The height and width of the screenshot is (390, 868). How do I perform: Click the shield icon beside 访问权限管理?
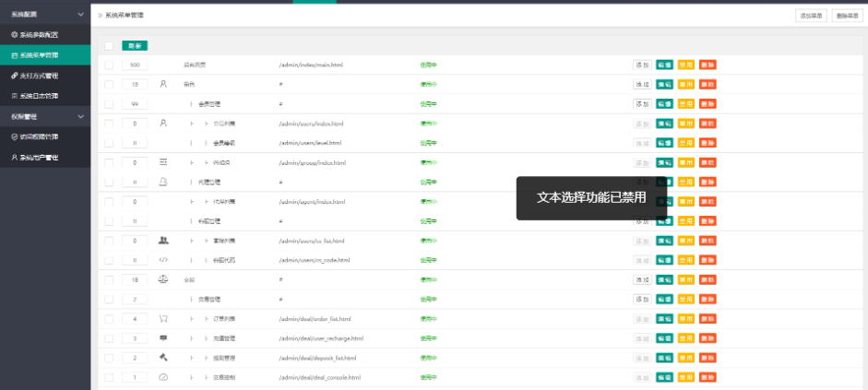click(15, 137)
